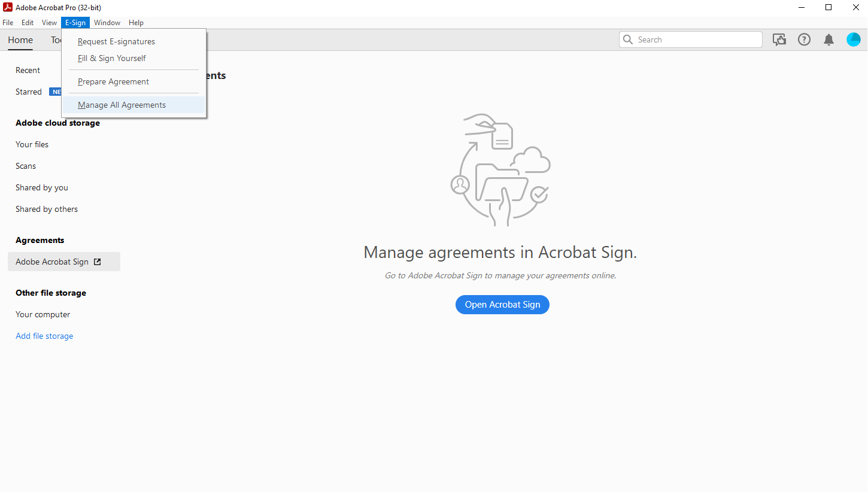Close the E-Sign menu via its title
Viewport: 868px width, 492px height.
coord(75,23)
